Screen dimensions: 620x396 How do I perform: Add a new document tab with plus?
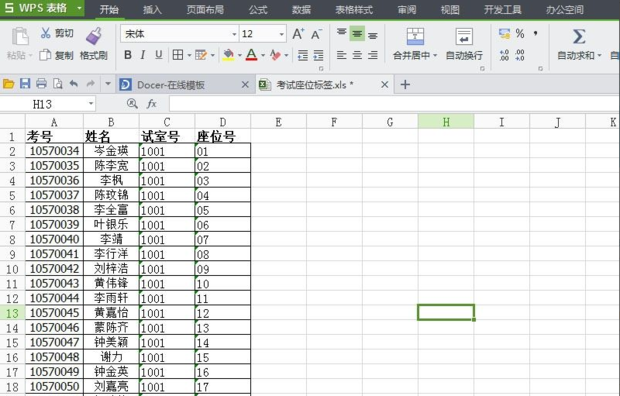click(405, 84)
